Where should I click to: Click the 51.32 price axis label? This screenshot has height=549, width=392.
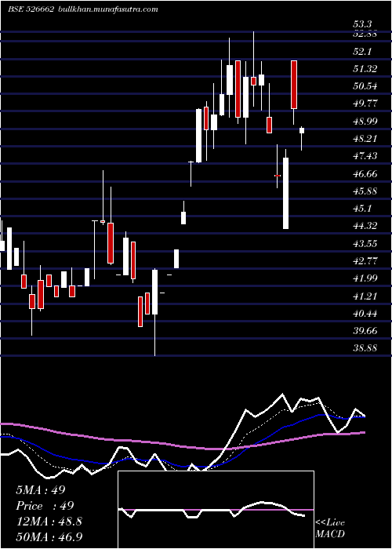365,69
